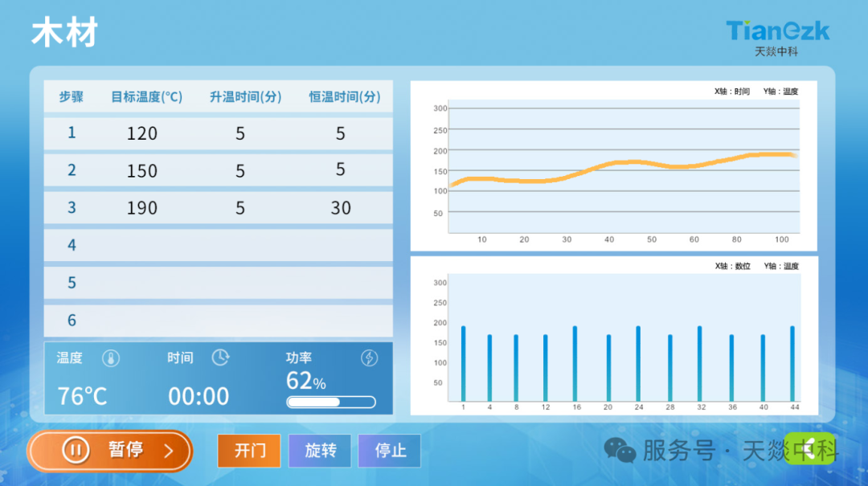Click the 木材 page title
868x486 pixels.
(65, 33)
